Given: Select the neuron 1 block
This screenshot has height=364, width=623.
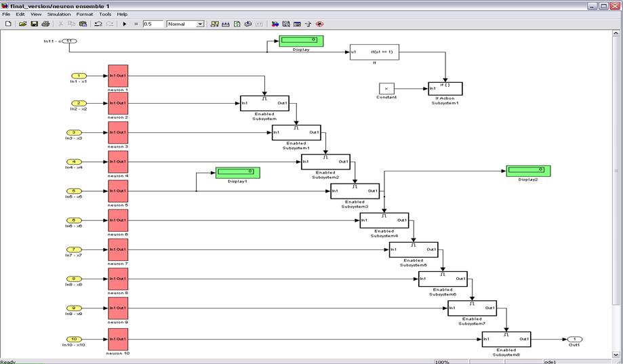Looking at the screenshot, I should [117, 76].
